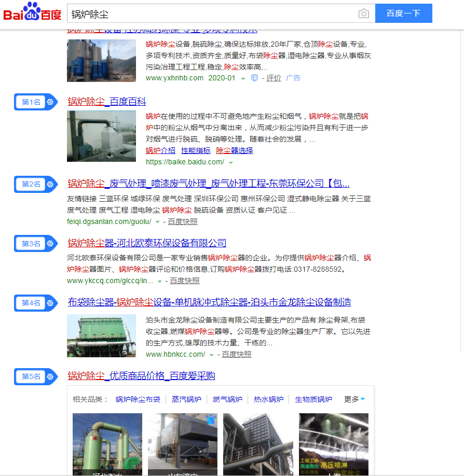Image resolution: width=464 pixels, height=476 pixels.
Task: Visit the feiqi.dgsanlan.com/guolu/ URL
Action: (x=109, y=222)
